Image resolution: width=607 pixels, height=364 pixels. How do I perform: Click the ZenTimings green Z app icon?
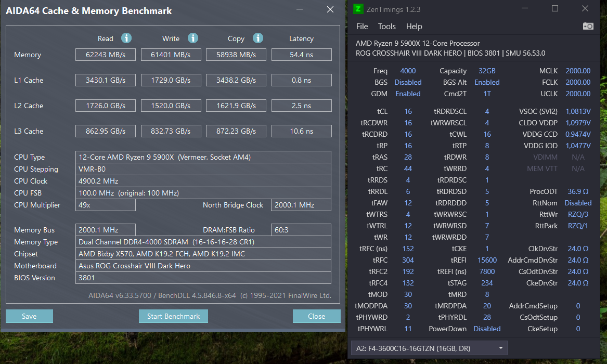(358, 9)
